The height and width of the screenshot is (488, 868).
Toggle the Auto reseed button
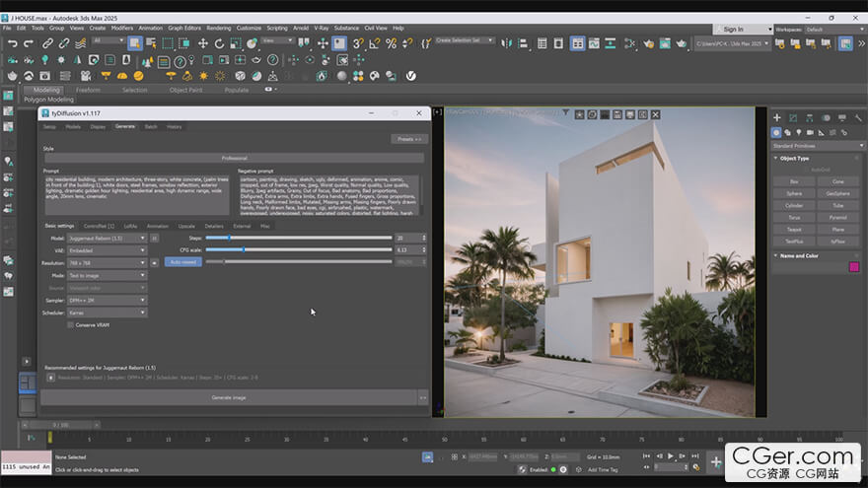(x=182, y=262)
